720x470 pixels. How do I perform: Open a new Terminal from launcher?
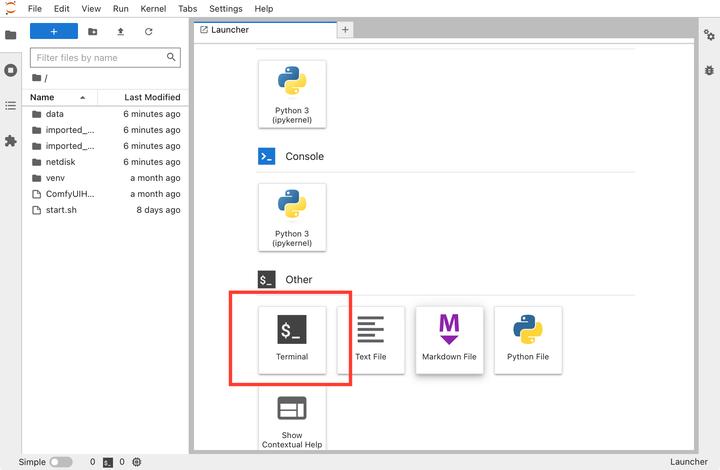(292, 340)
